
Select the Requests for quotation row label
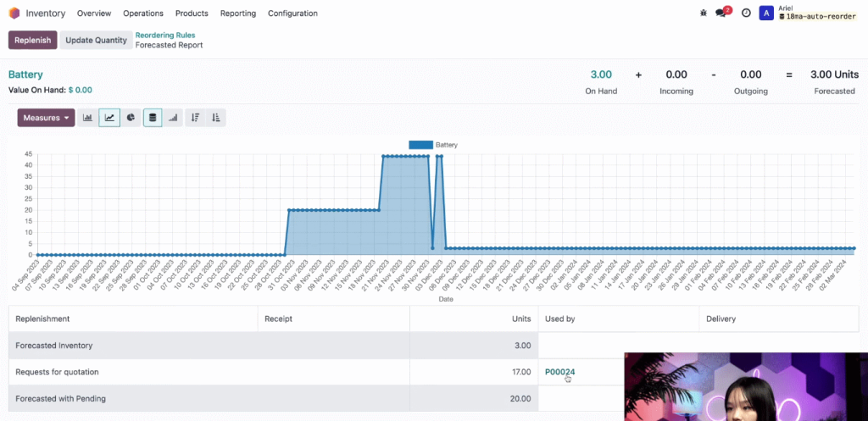[x=57, y=372]
